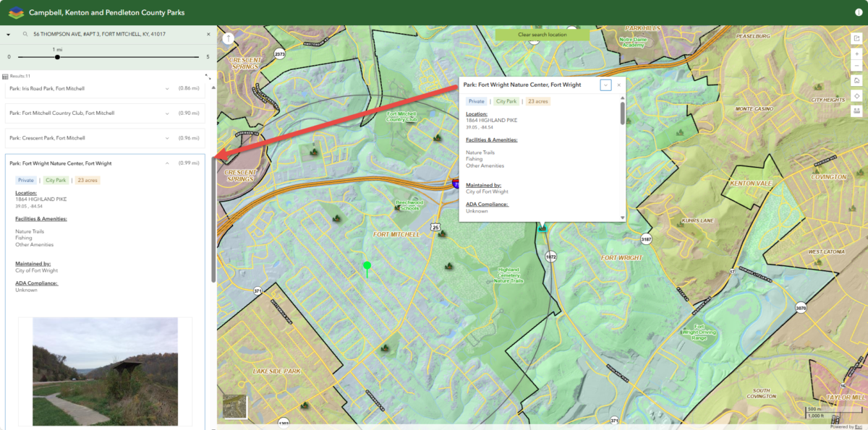
Task: Zoom out using the minus button
Action: [856, 66]
